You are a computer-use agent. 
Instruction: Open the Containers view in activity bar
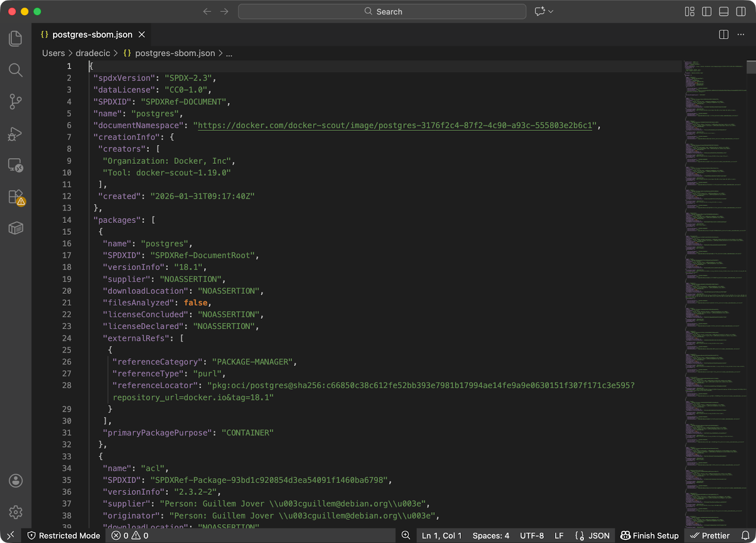16,229
